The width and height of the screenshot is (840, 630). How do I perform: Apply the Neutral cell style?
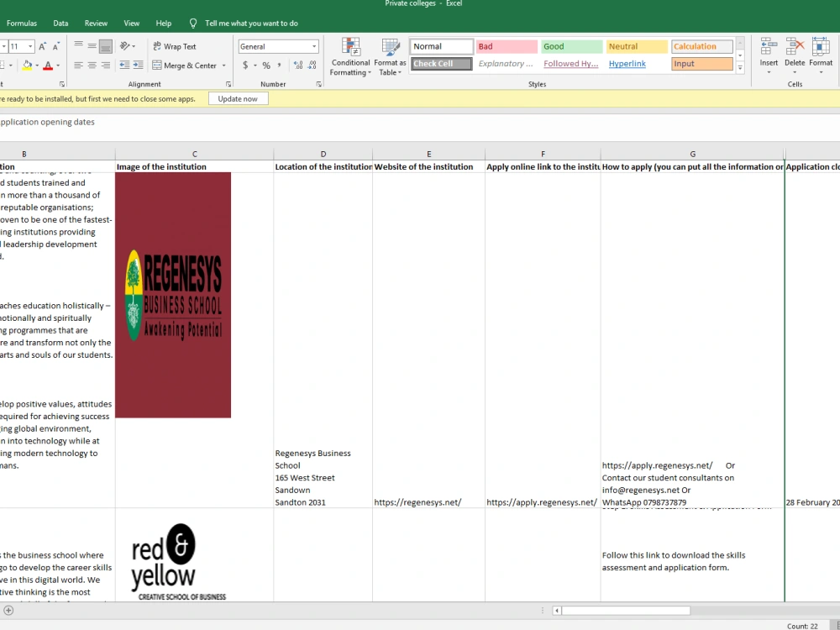click(x=637, y=46)
